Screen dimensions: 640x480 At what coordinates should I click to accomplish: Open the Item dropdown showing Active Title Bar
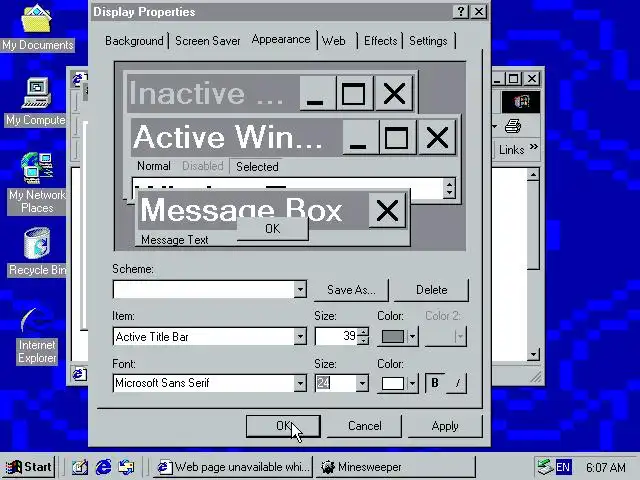(300, 337)
